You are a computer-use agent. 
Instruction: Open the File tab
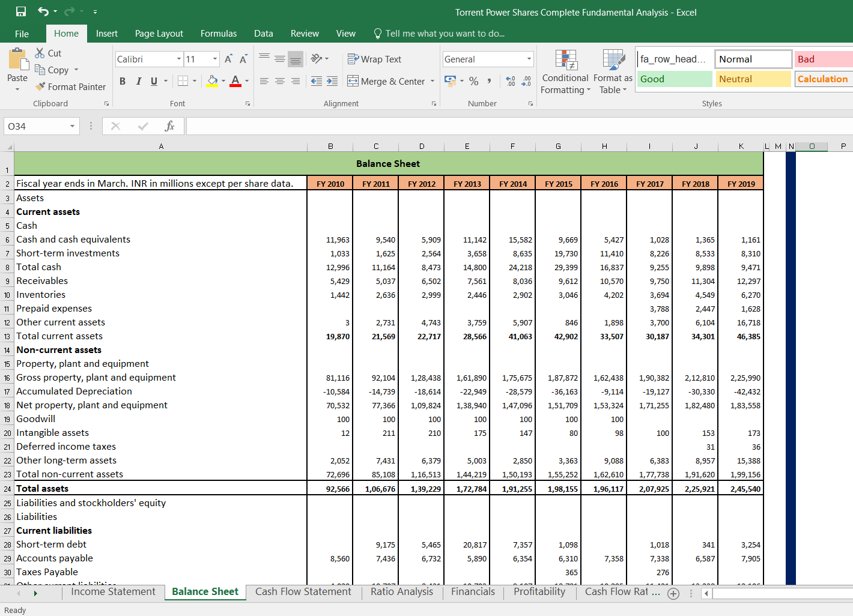point(22,34)
